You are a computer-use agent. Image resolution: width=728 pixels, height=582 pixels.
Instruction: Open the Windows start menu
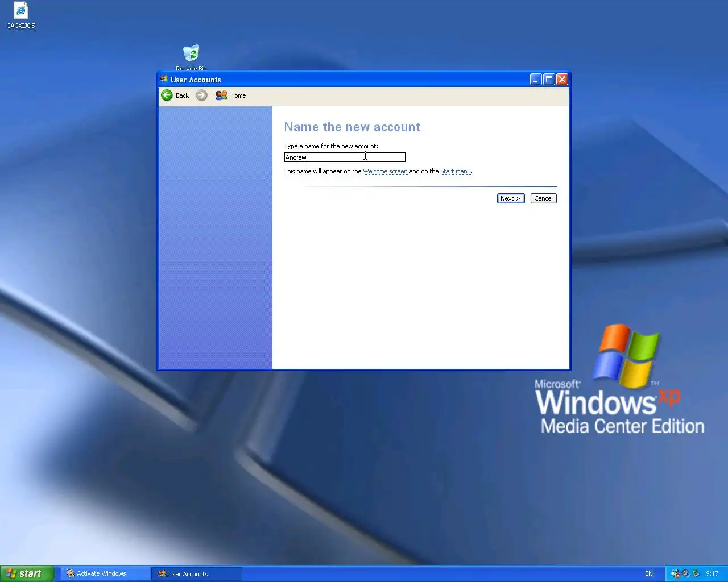point(27,573)
